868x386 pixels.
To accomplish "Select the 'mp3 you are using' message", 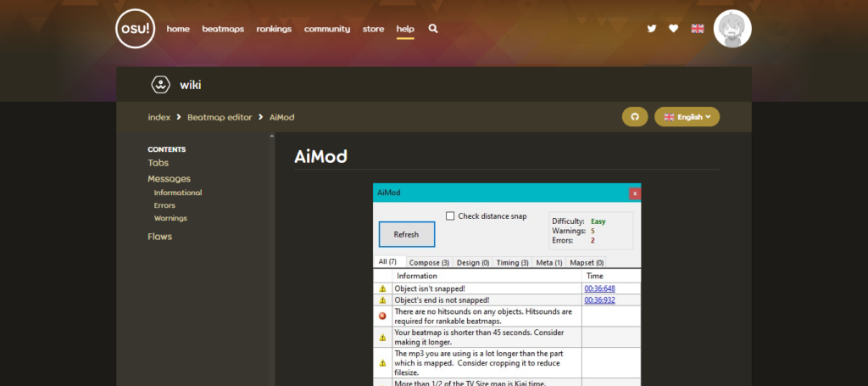I will click(479, 363).
